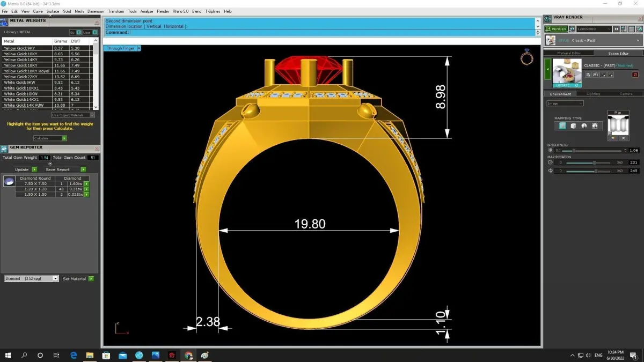
Task: Click the environment Map thumbnail
Action: point(618,125)
